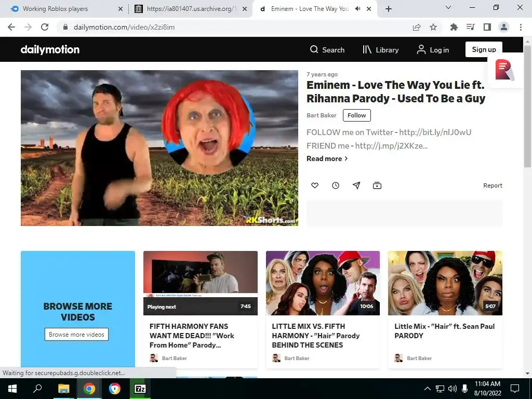Open the shield app icon on taskbar
The height and width of the screenshot is (399, 532).
(114, 389)
